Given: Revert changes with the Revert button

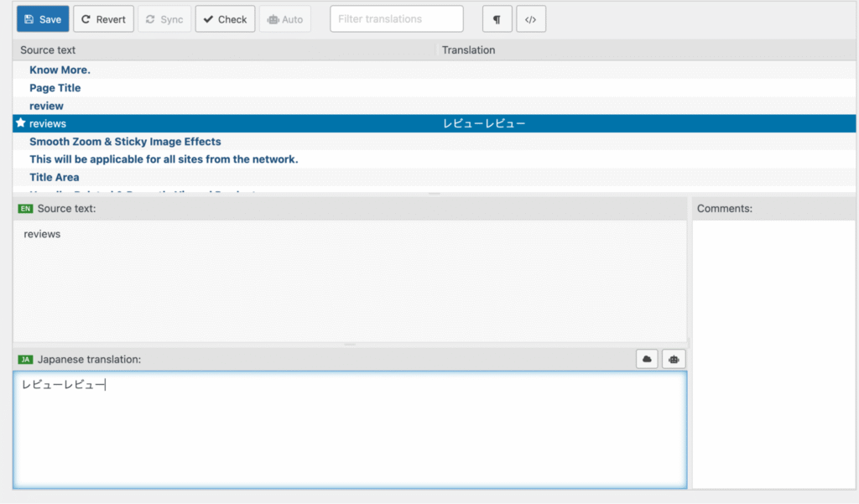Looking at the screenshot, I should [x=103, y=19].
